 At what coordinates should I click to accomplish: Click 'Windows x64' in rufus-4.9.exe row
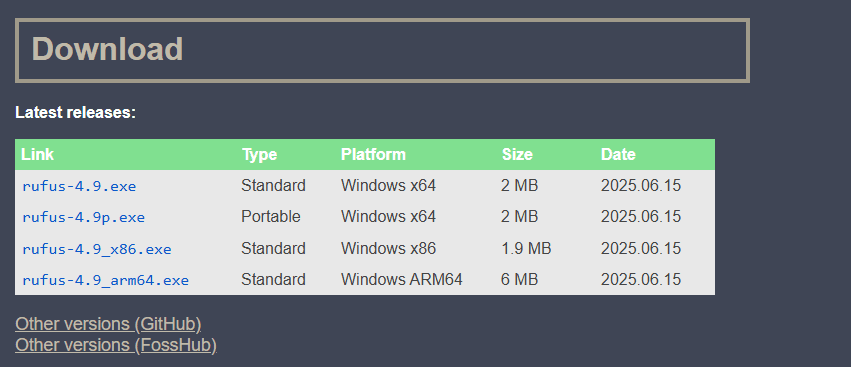click(x=388, y=186)
